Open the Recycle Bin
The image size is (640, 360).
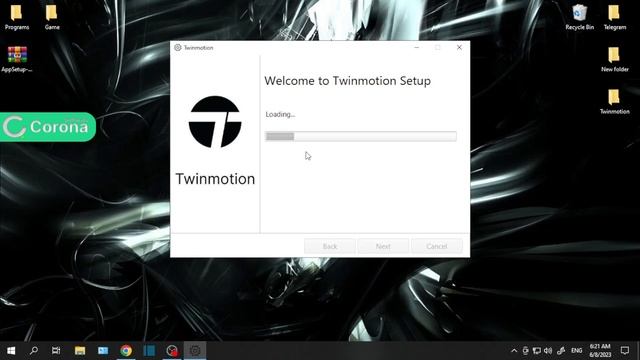pyautogui.click(x=579, y=17)
